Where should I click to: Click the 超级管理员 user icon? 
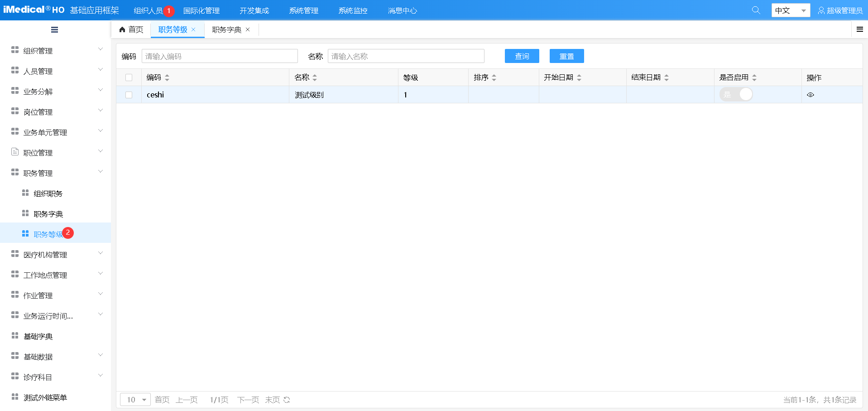coord(821,10)
